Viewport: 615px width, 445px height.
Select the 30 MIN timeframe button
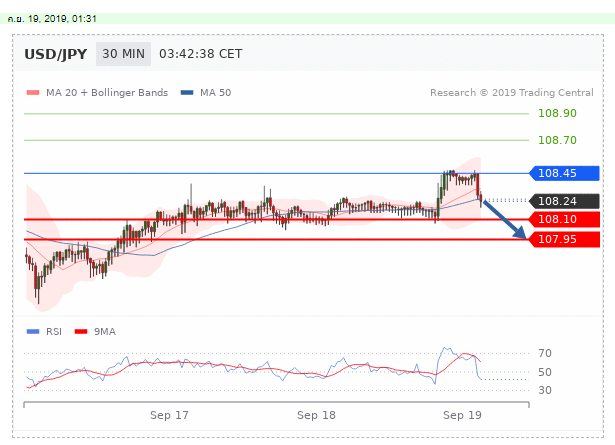[124, 54]
